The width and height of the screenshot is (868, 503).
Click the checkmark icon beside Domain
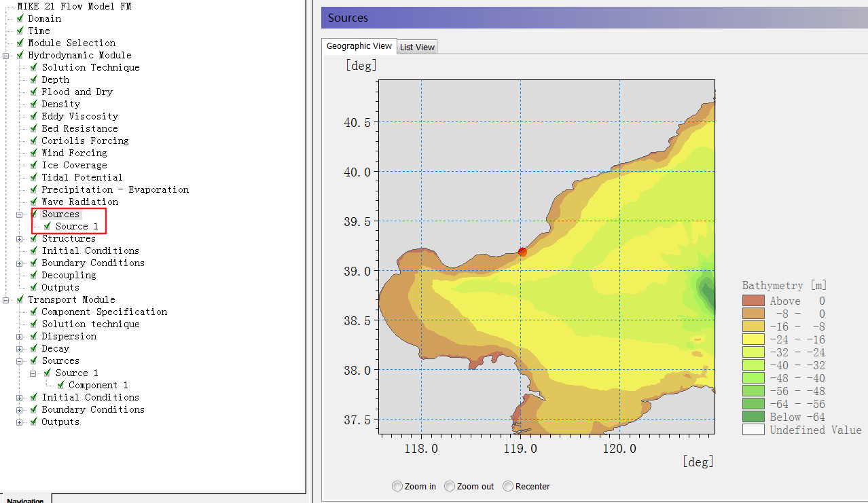tap(20, 18)
